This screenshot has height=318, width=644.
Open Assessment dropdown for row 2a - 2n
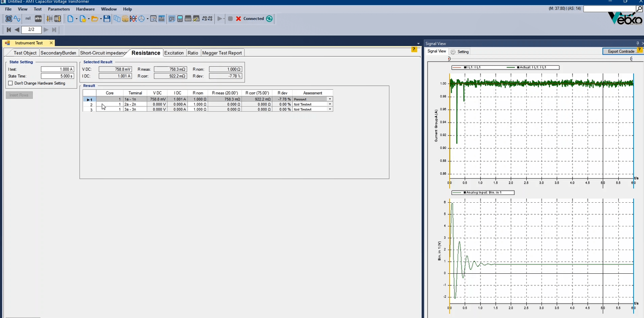(330, 104)
